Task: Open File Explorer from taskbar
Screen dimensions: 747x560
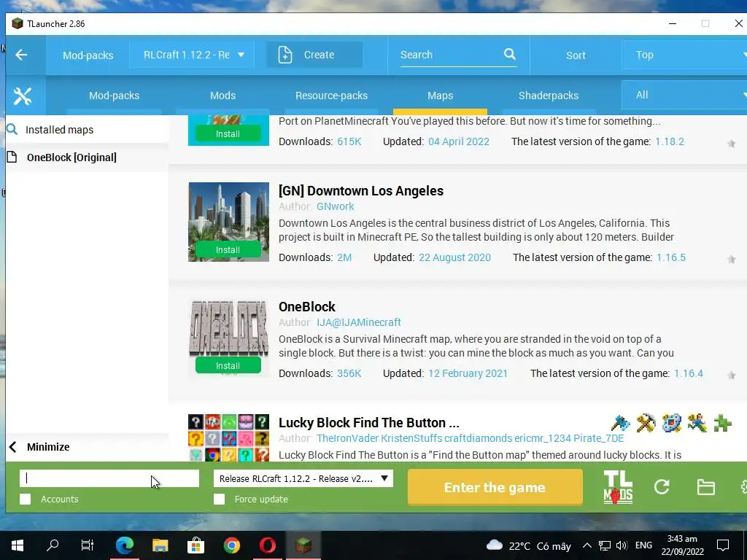Action: click(160, 545)
